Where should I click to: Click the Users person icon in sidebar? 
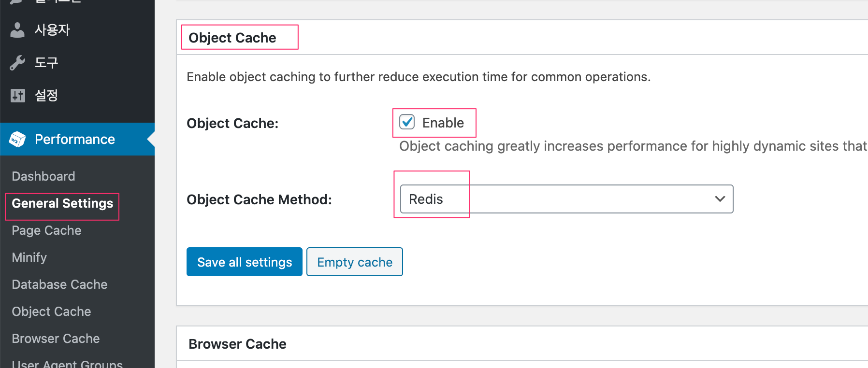click(x=17, y=30)
